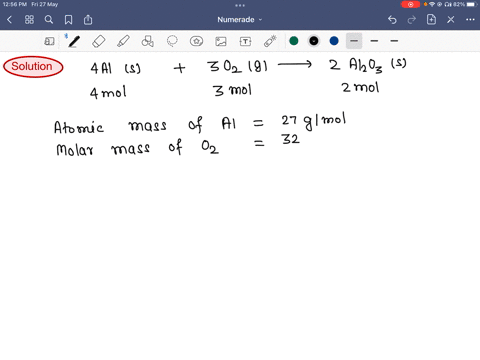This screenshot has width=480, height=360.
Task: Tap the handwritten 4 Al (s) reactant
Action: pyautogui.click(x=115, y=68)
